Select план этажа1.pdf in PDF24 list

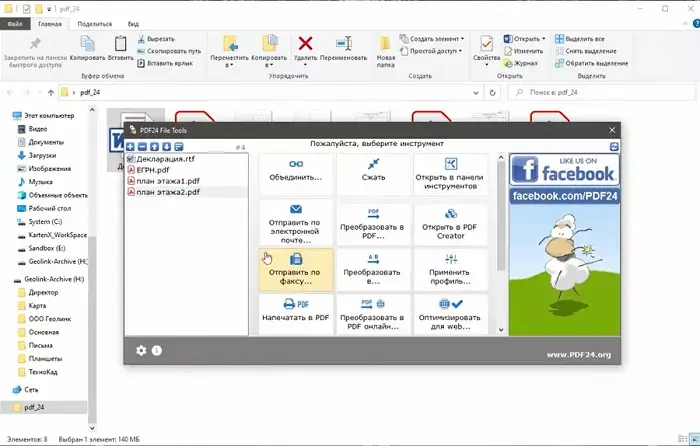coord(187,181)
